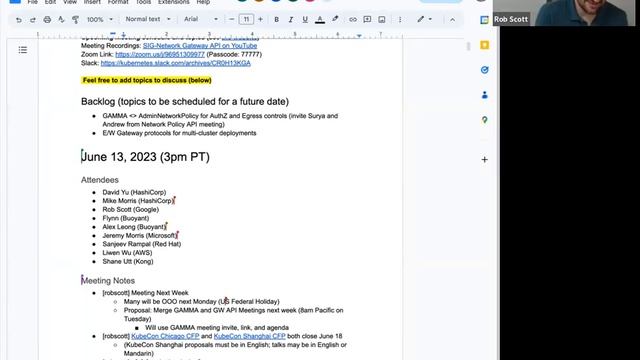
Task: Click the E/W Gateway protocols backlog item
Action: [179, 133]
